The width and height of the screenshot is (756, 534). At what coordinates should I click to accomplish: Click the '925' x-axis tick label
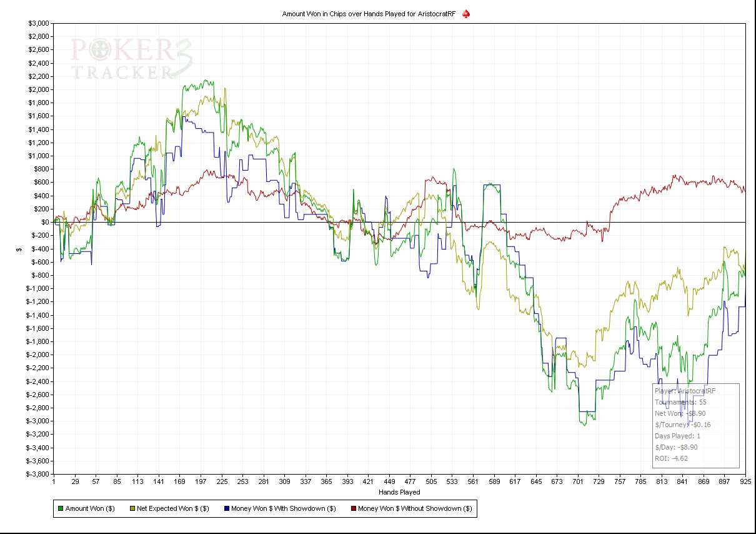point(745,482)
